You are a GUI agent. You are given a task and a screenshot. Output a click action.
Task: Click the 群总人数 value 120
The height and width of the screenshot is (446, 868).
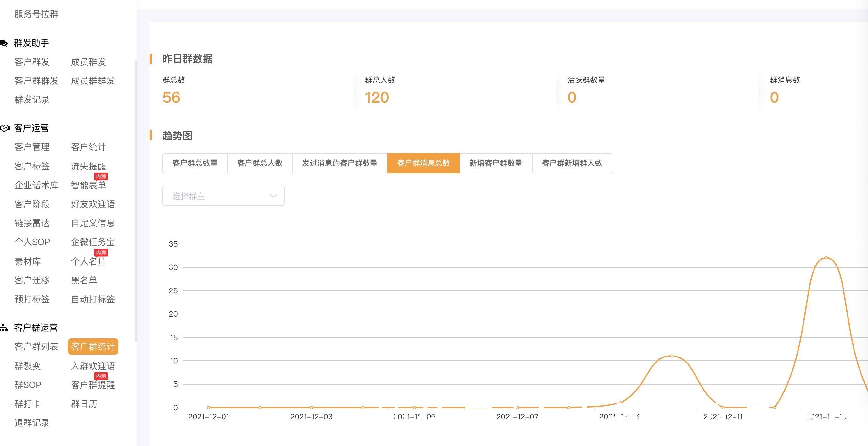tap(377, 98)
